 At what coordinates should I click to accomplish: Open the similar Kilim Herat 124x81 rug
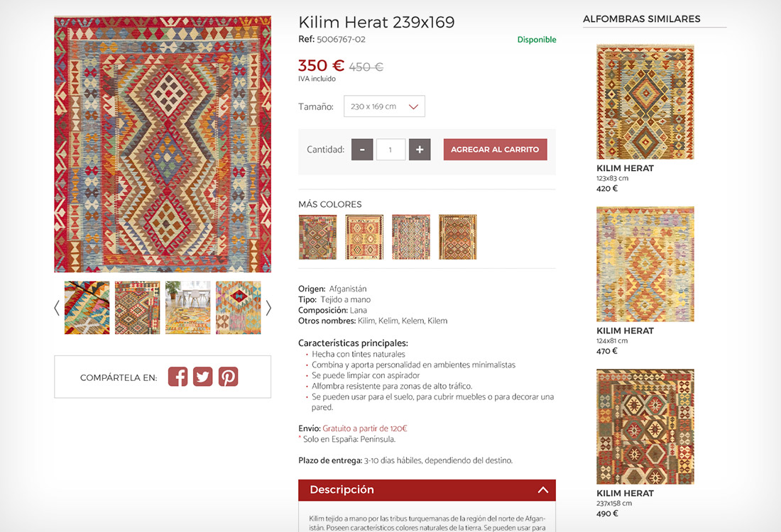pyautogui.click(x=645, y=264)
